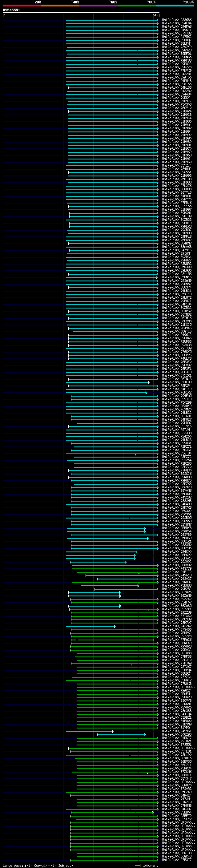Viewport: 197px width, 868px height.
Task: Click the UniRef100_A7PQS0 hit
Action: [x=176, y=470]
